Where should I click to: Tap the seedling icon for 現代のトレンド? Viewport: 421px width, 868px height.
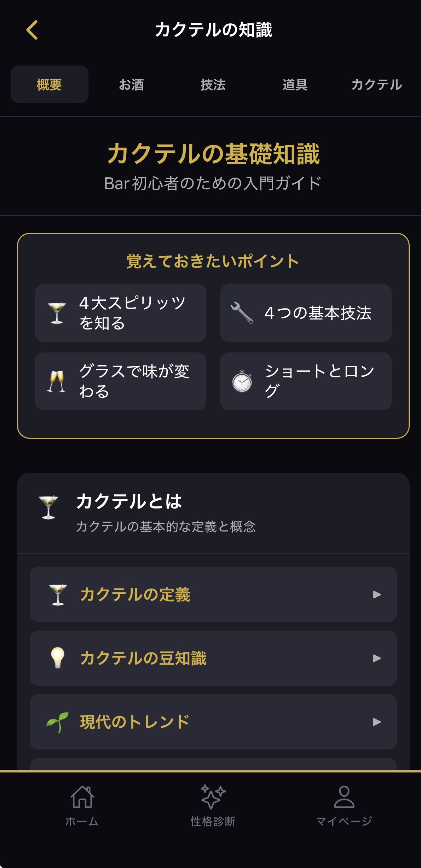(x=58, y=722)
